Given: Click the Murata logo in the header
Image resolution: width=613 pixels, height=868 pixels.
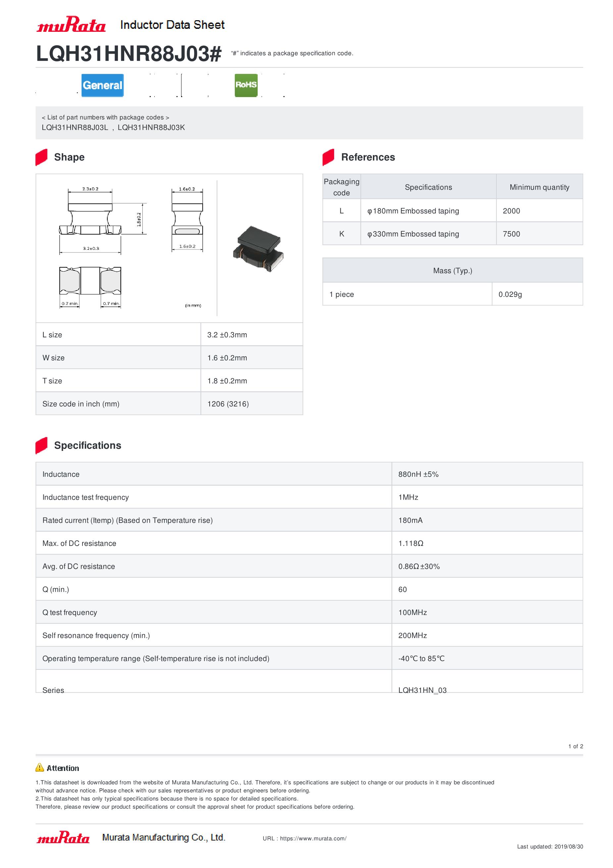Looking at the screenshot, I should (x=71, y=25).
